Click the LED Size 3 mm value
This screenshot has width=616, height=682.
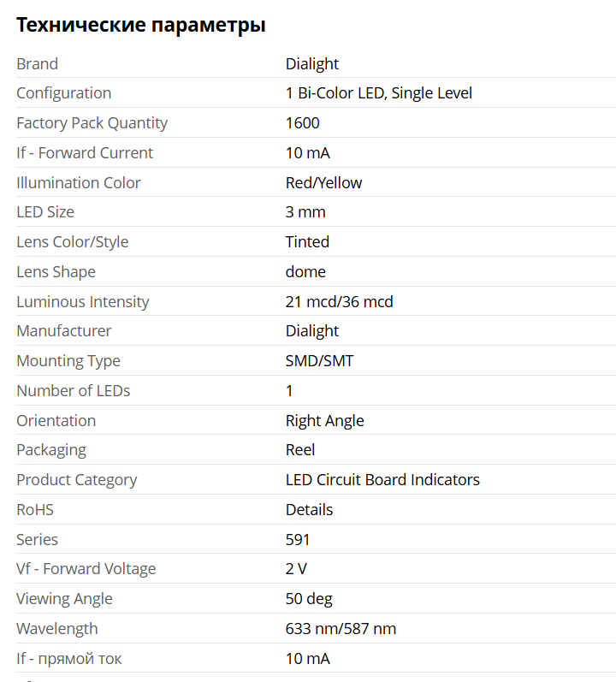305,212
